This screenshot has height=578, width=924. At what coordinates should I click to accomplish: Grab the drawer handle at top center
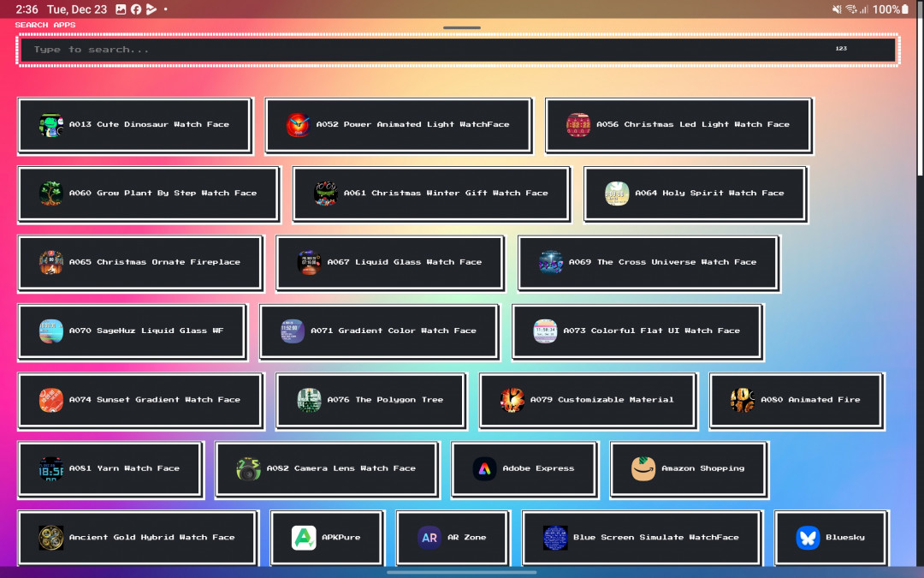(462, 28)
